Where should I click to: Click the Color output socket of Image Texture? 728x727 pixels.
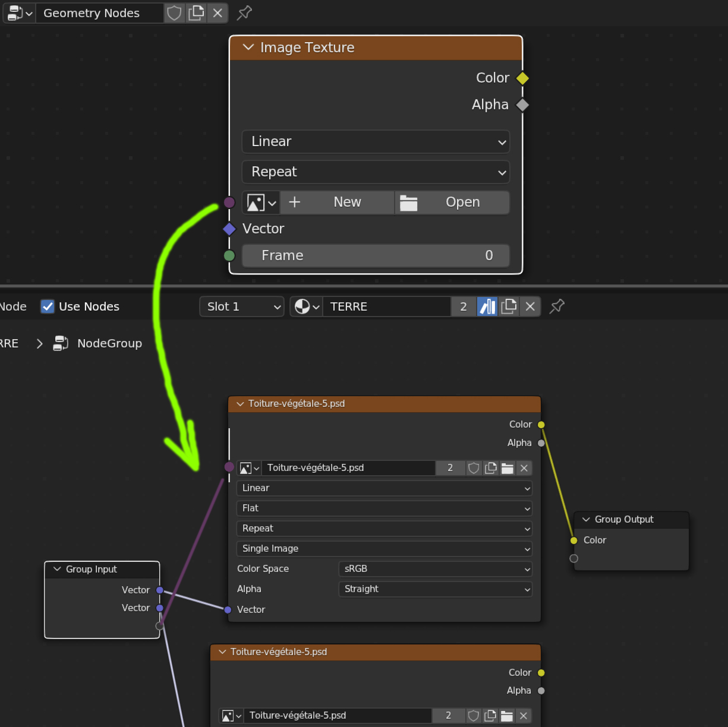click(x=522, y=78)
